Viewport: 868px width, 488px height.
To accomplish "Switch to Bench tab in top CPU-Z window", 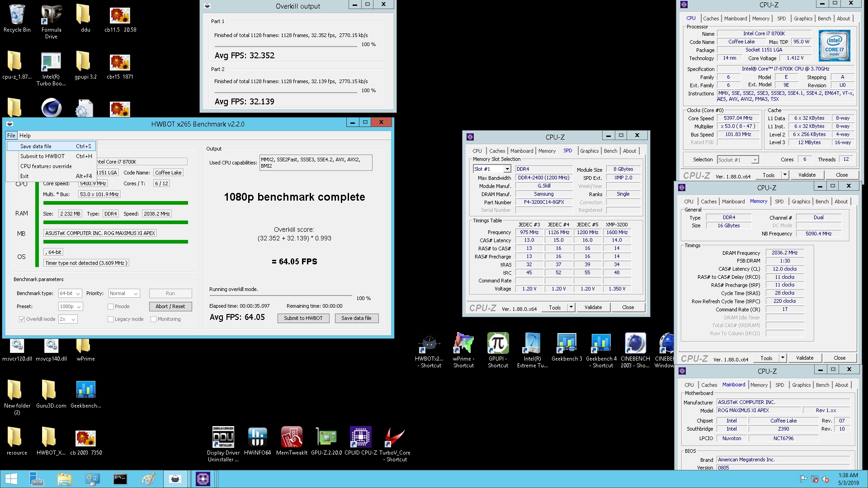I will click(824, 19).
